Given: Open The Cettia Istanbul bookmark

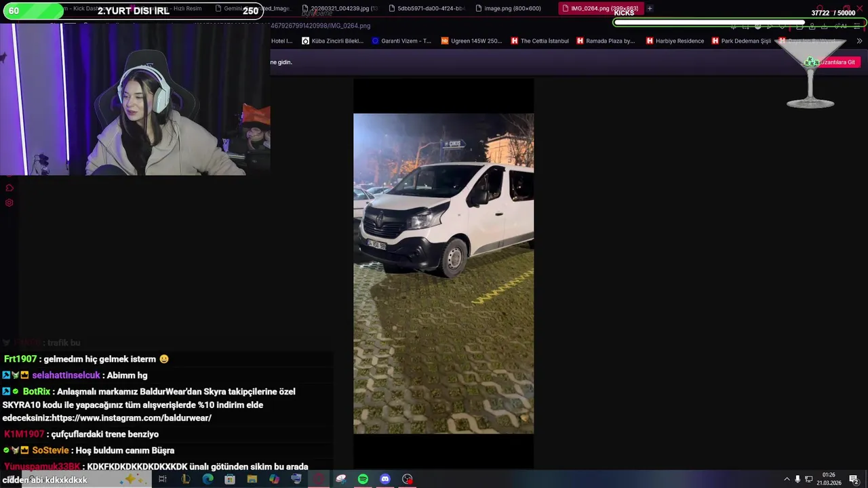Looking at the screenshot, I should click(540, 41).
